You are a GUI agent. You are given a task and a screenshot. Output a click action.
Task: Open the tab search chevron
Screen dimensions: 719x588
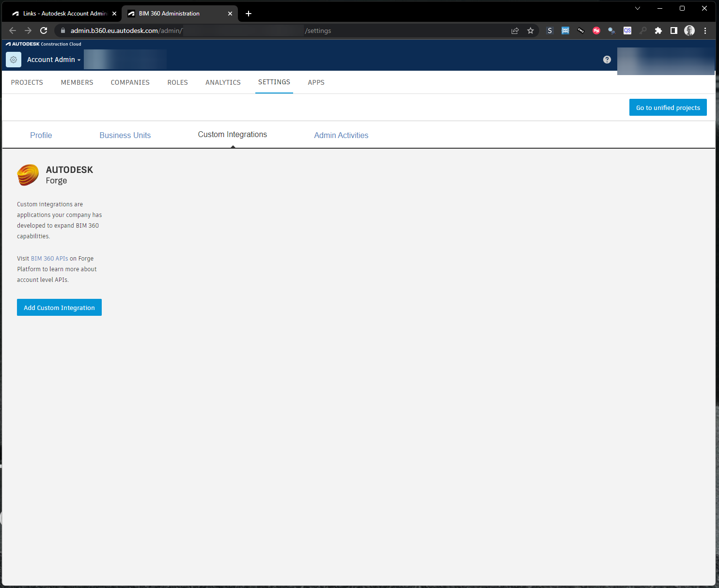(x=638, y=8)
